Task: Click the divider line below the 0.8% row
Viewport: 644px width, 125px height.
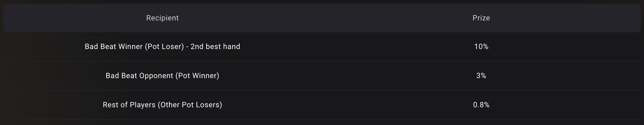Action: [321, 119]
